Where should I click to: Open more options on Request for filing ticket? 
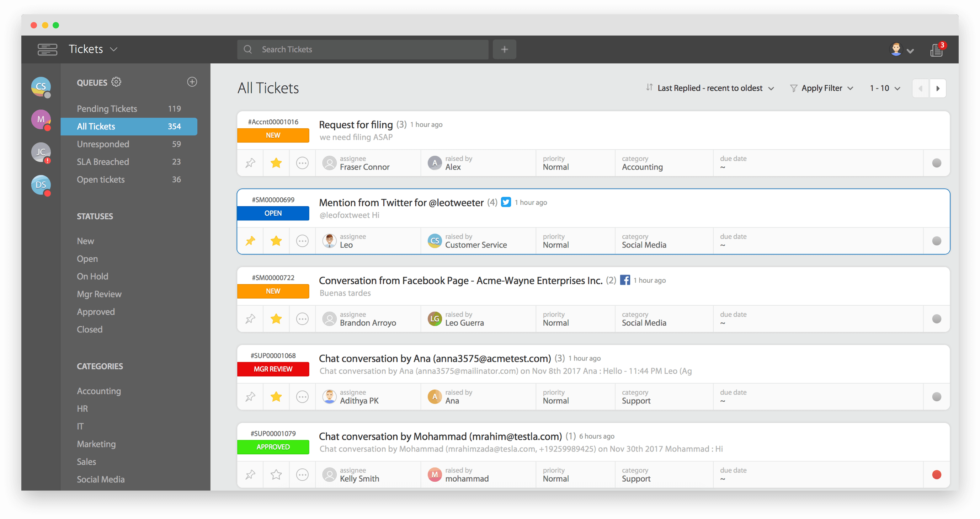click(x=302, y=163)
